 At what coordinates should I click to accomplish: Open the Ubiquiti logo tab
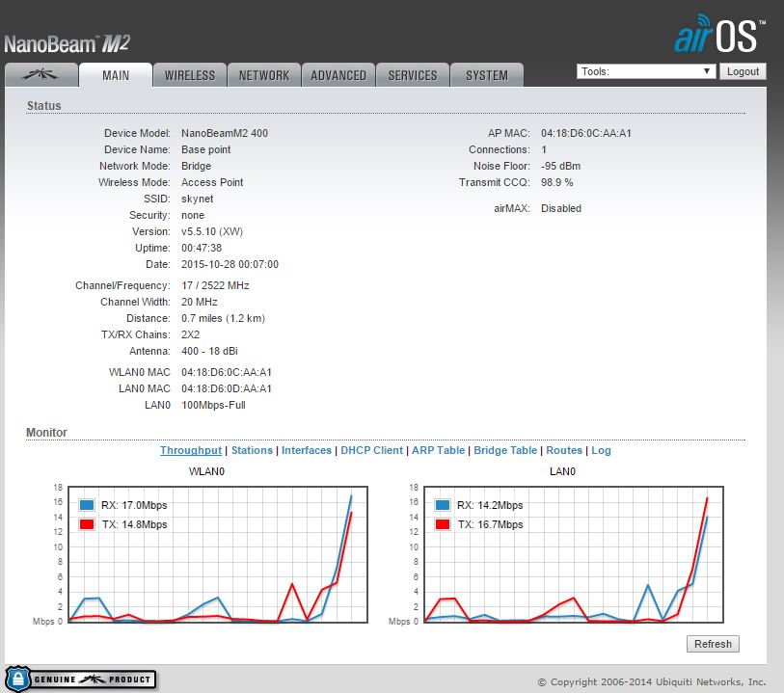pos(41,75)
